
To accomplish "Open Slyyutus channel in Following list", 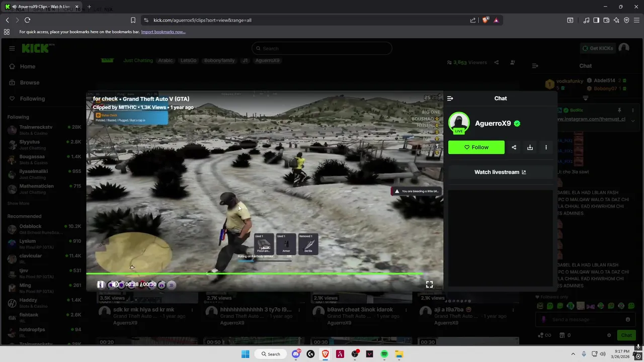I will point(44,144).
